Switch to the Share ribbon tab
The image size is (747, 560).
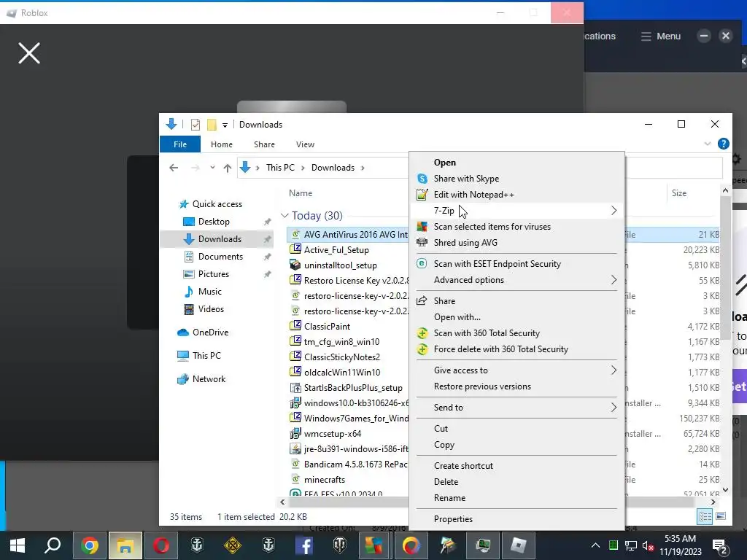[264, 144]
